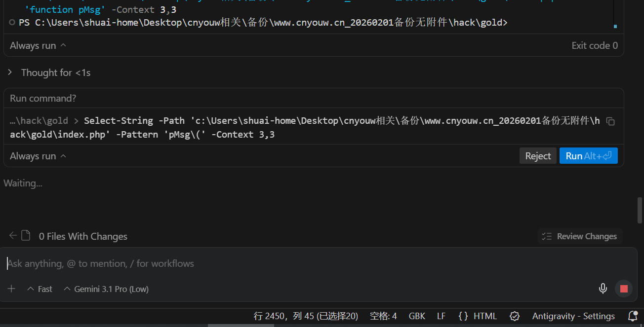
Task: Open notifications bell in status bar
Action: click(632, 316)
